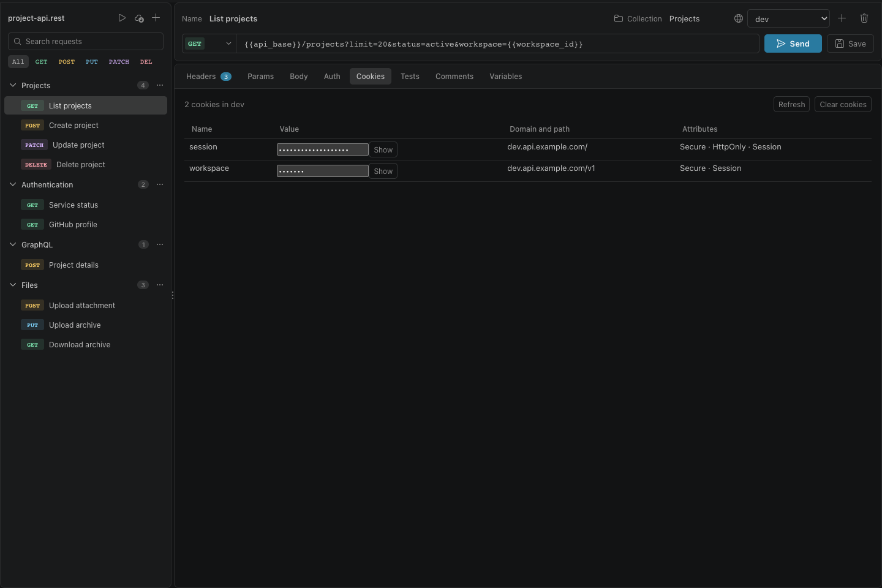Show the workspace cookie value
Screen dimensions: 882x588
(383, 171)
